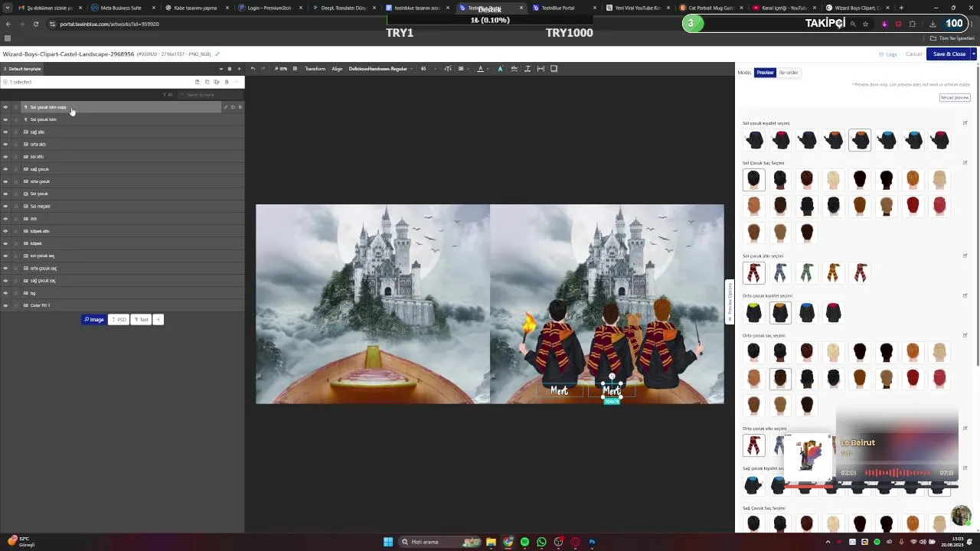Click the text height I-beam icon
The image size is (980, 551).
(x=528, y=69)
